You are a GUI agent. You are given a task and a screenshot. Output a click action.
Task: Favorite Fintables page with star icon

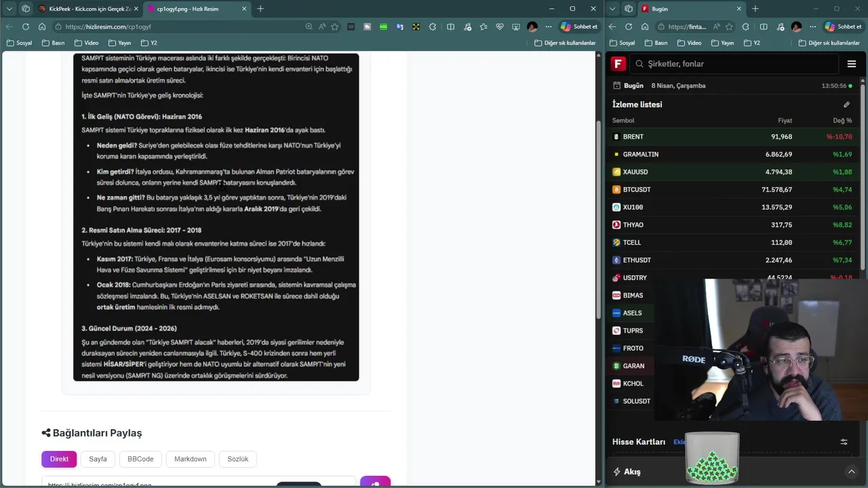(x=729, y=26)
